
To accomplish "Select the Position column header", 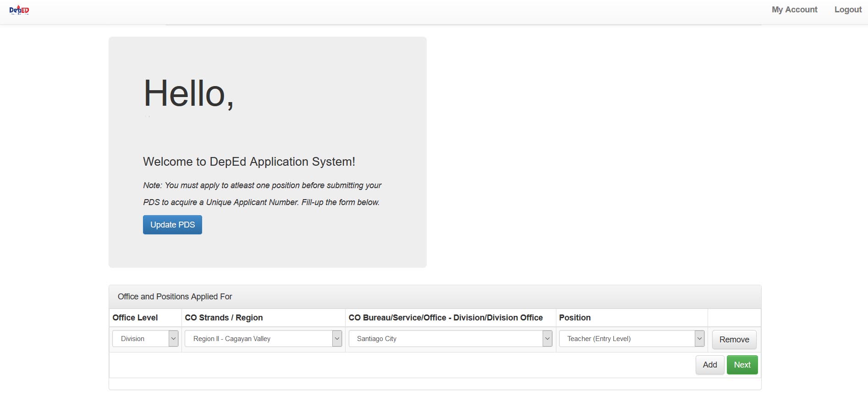I will (575, 318).
